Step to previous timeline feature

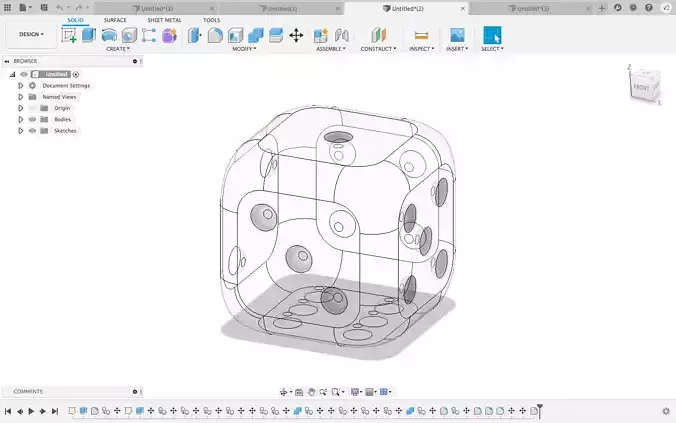(x=20, y=411)
